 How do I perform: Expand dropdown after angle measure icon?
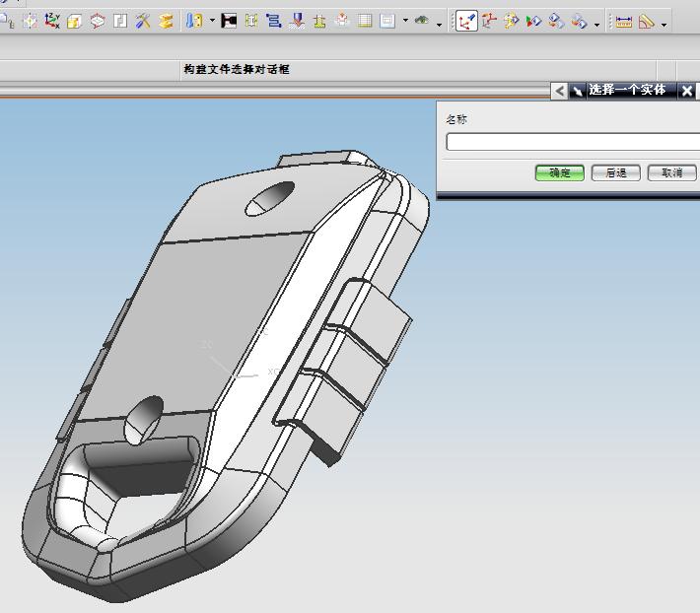665,25
